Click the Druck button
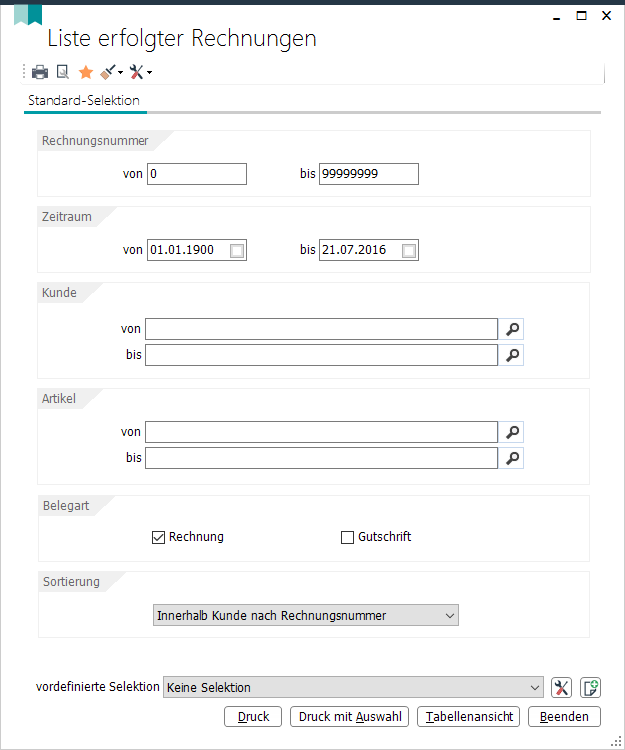The height and width of the screenshot is (750, 625). (x=253, y=717)
